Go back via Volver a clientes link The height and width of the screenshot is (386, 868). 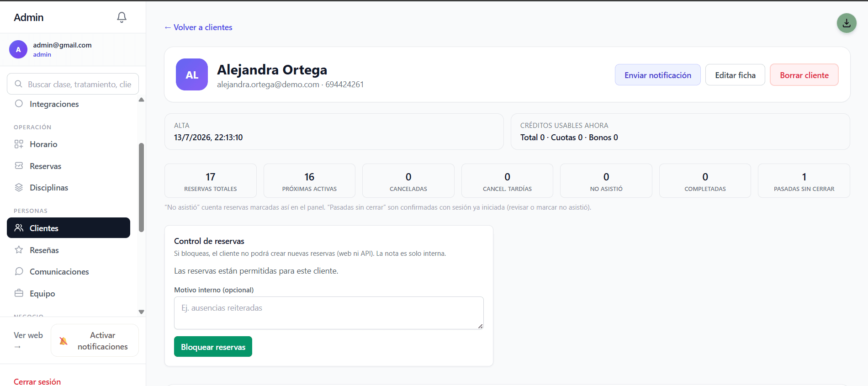[x=198, y=27]
